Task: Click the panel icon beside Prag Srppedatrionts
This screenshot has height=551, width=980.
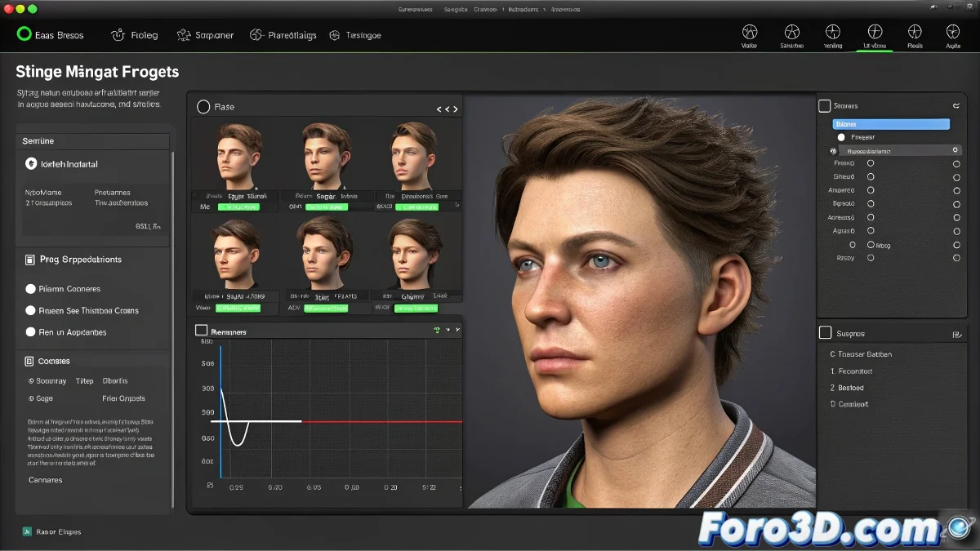Action: [30, 260]
